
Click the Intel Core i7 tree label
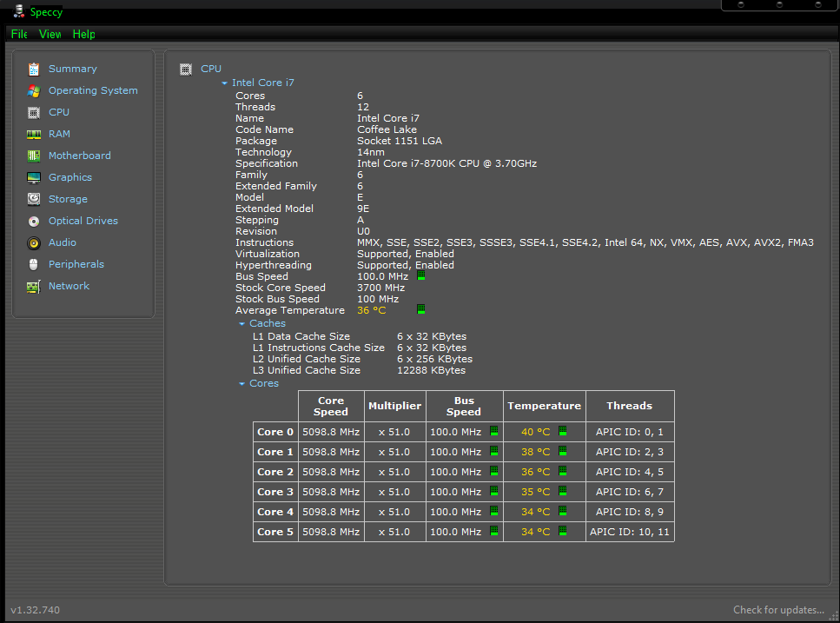click(x=263, y=83)
